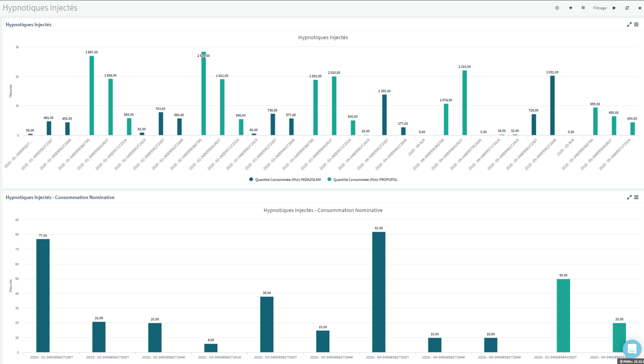Viewport: 644px width, 364px height.
Task: Click the 2 031,00 MIDAZOLAM bar
Action: (x=552, y=105)
